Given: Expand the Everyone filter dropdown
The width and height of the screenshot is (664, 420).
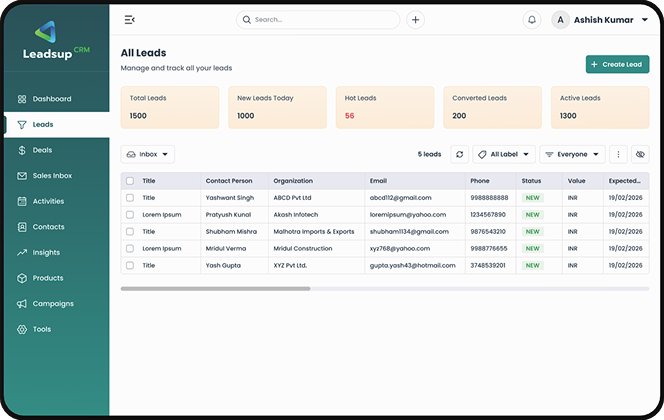Looking at the screenshot, I should click(x=572, y=155).
